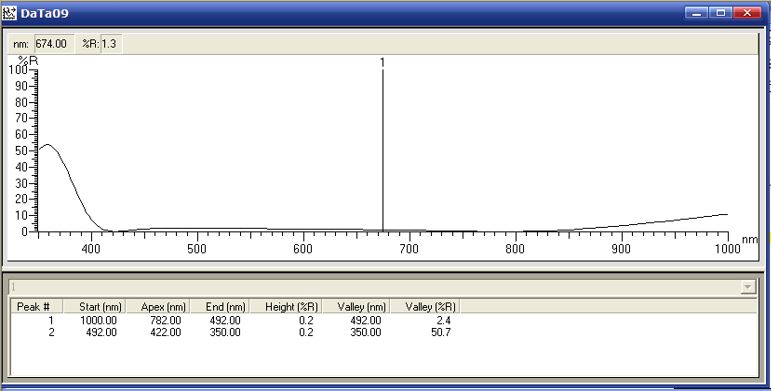Click the Height (%R) column header
Image resolution: width=771 pixels, height=391 pixels.
click(x=286, y=307)
